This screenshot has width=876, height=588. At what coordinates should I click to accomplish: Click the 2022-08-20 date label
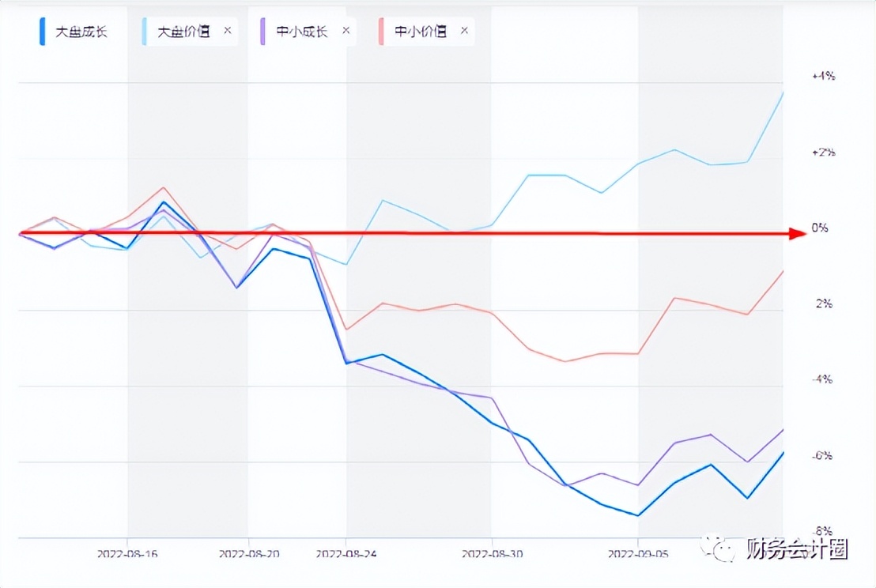(248, 554)
